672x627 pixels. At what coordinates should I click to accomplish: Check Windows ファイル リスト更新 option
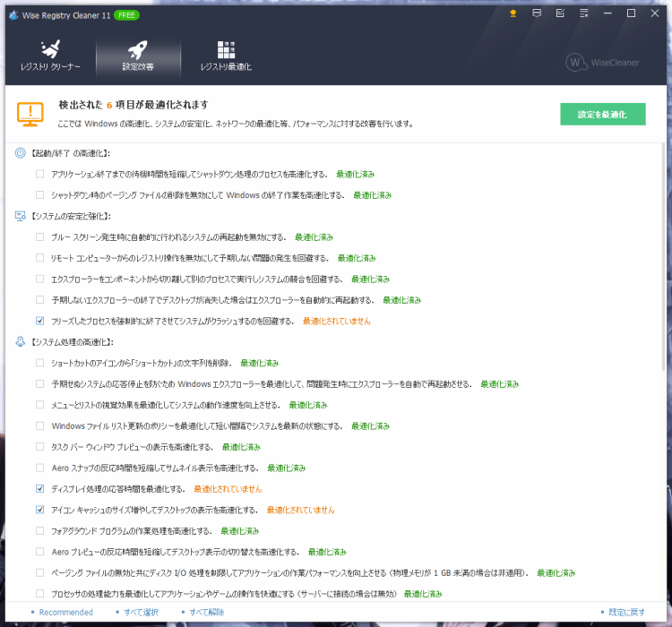click(x=39, y=426)
